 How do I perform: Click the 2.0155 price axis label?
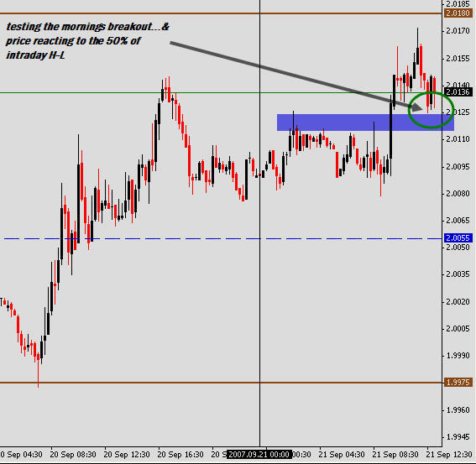tap(458, 58)
